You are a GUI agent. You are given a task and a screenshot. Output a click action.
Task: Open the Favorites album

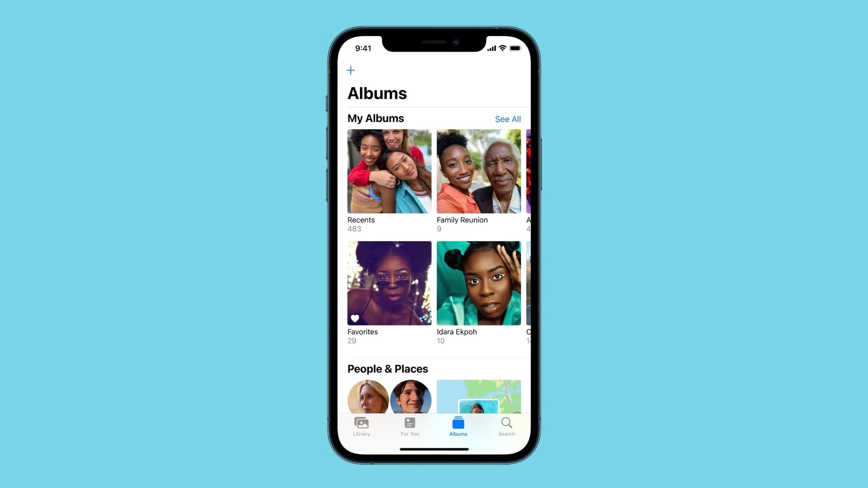[x=389, y=283]
